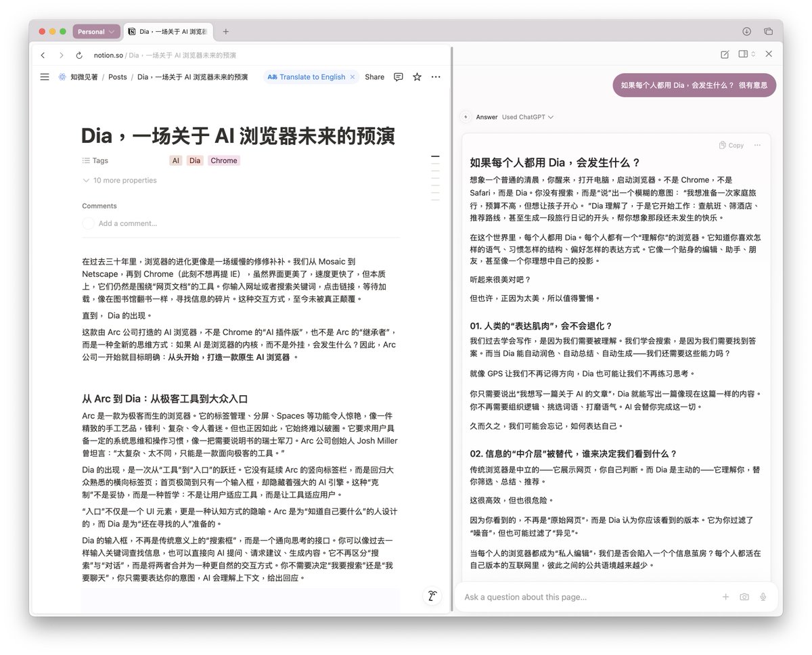The height and width of the screenshot is (655, 812).
Task: Click the heading 01. 人类的"表达肌肉"
Action: (541, 325)
